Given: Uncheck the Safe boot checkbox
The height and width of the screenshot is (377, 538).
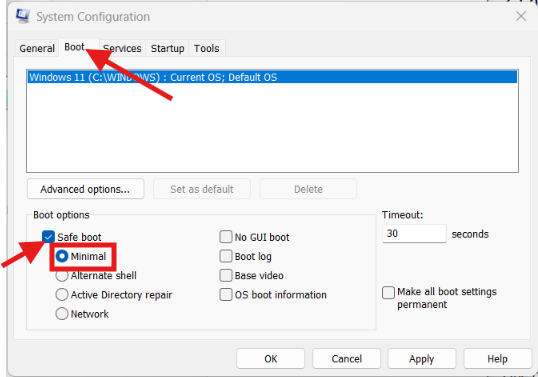Looking at the screenshot, I should tap(48, 237).
